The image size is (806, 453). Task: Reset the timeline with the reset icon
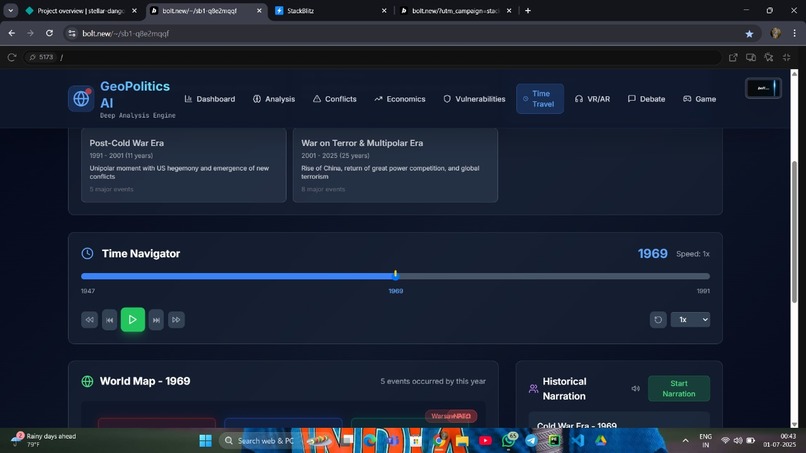(658, 320)
